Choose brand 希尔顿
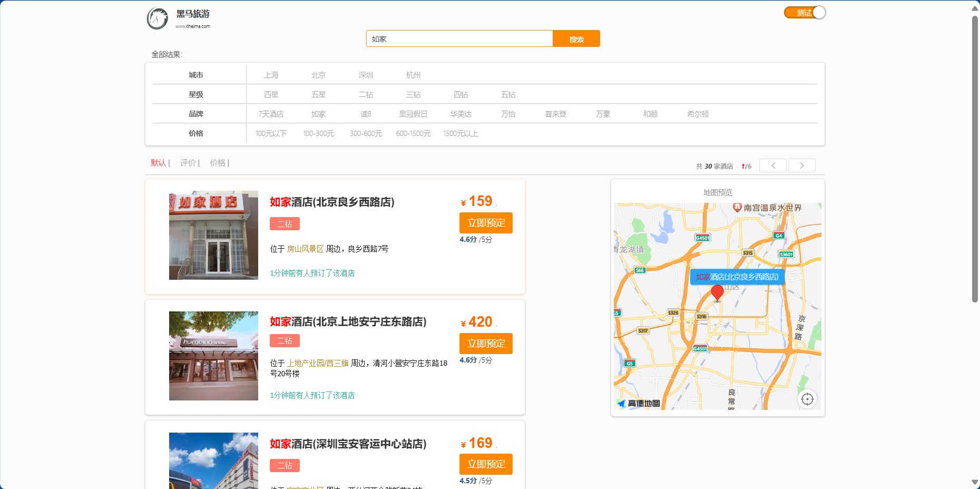The height and width of the screenshot is (489, 980). point(698,114)
